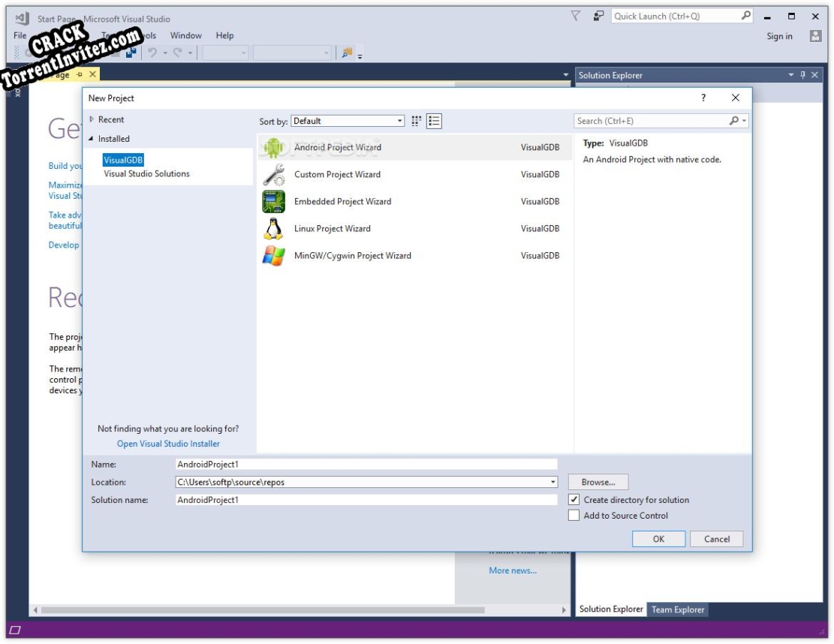834x644 pixels.
Task: Enable Add to Source Control checkbox
Action: coord(574,516)
